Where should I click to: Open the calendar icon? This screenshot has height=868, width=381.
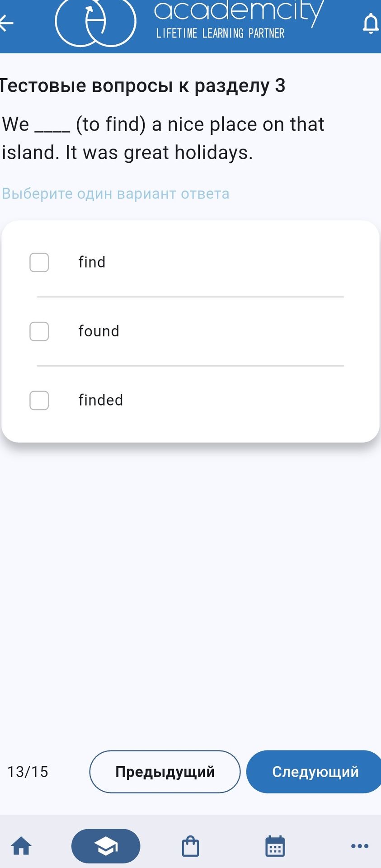pyautogui.click(x=275, y=846)
